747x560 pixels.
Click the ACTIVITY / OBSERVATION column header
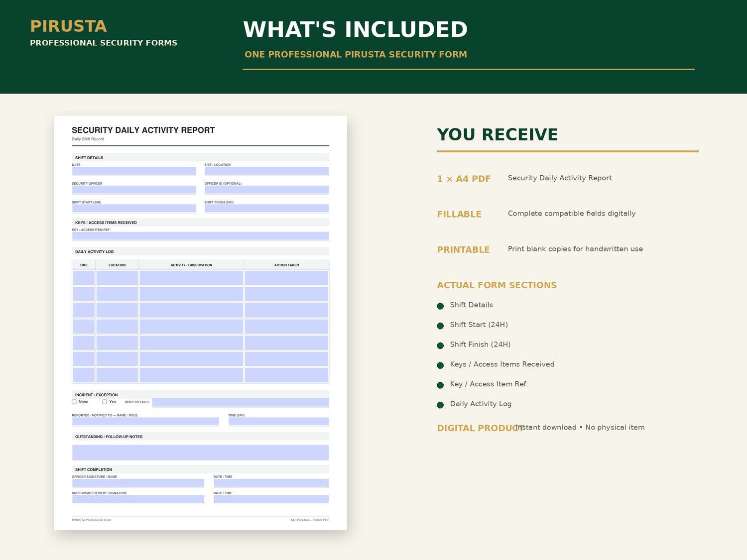[x=191, y=265]
